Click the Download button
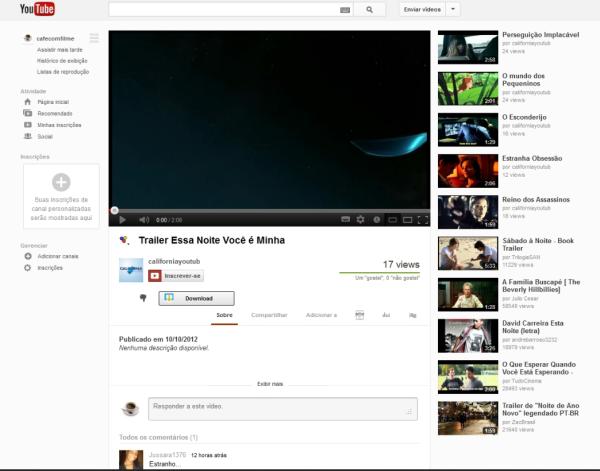 (197, 298)
